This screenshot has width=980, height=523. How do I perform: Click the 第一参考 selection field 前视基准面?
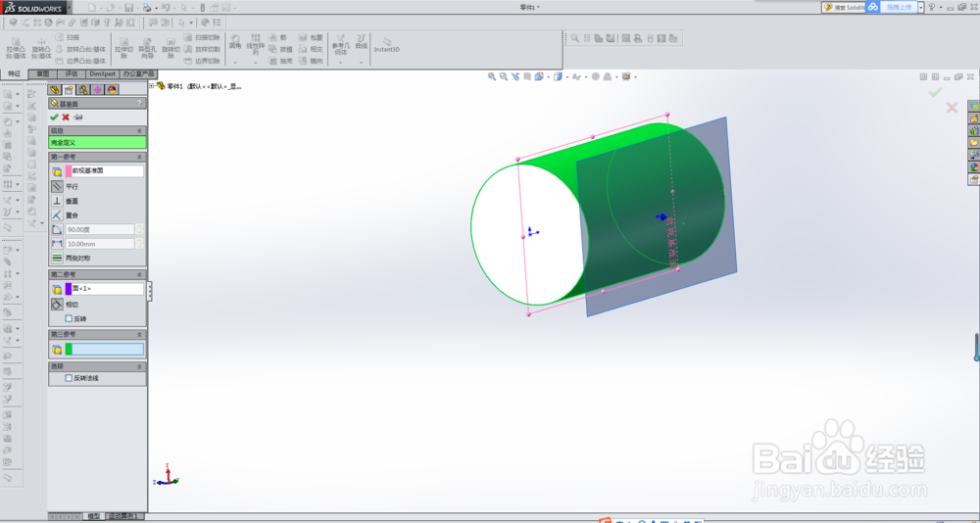(105, 171)
